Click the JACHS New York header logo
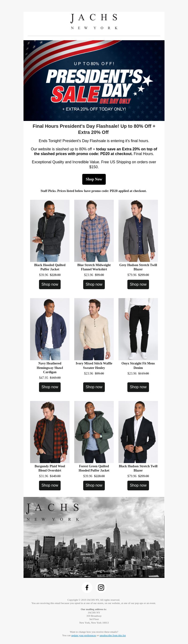The image size is (188, 644). point(94,22)
